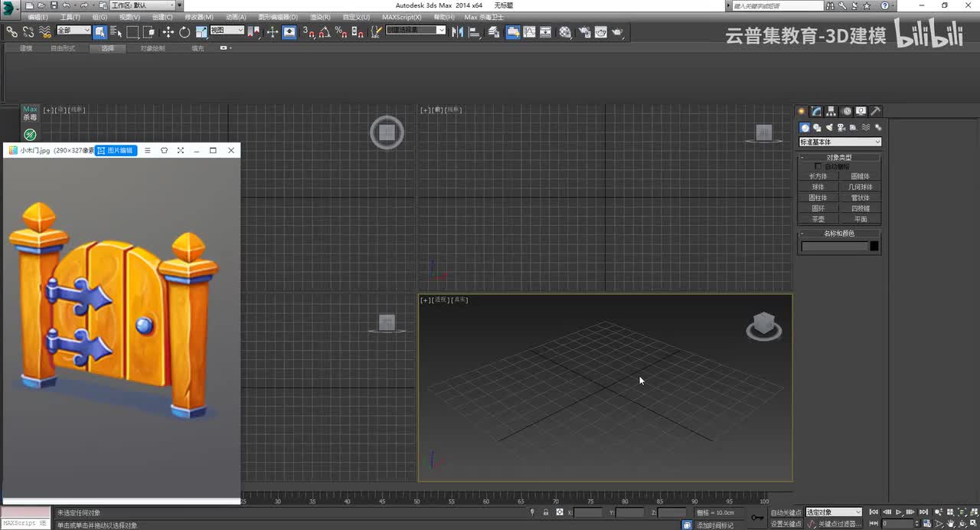Toggle the selection lock icon
Screen dimensions: 980x530
tap(545, 512)
